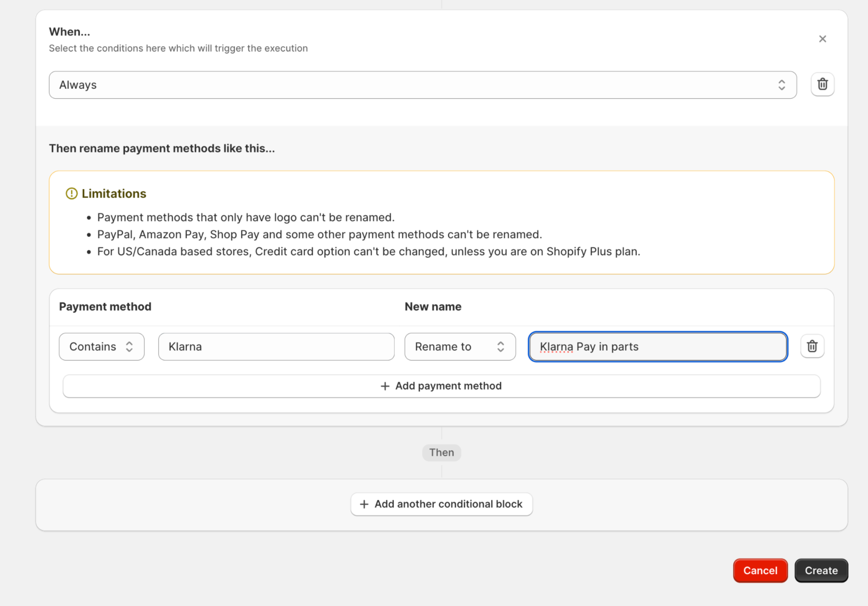Click the Limitations warning icon
The image size is (868, 606).
(71, 194)
